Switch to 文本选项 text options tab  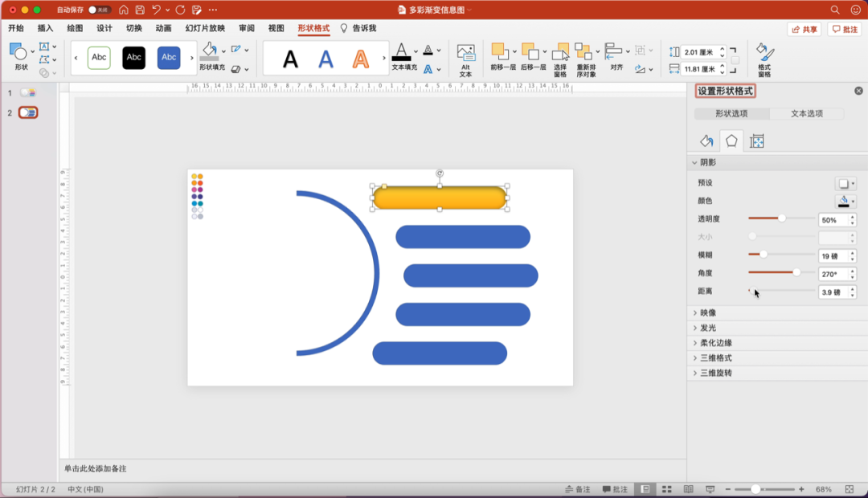(x=807, y=113)
